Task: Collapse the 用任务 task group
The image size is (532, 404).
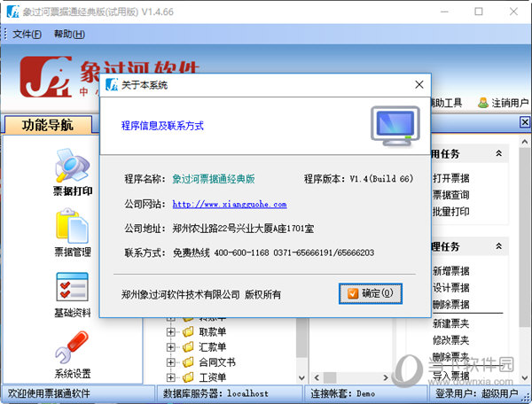Action: coord(498,153)
